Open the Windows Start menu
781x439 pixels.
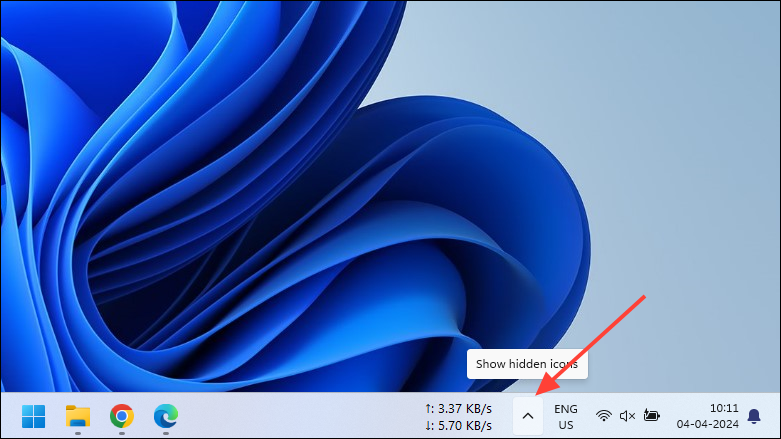pyautogui.click(x=33, y=416)
